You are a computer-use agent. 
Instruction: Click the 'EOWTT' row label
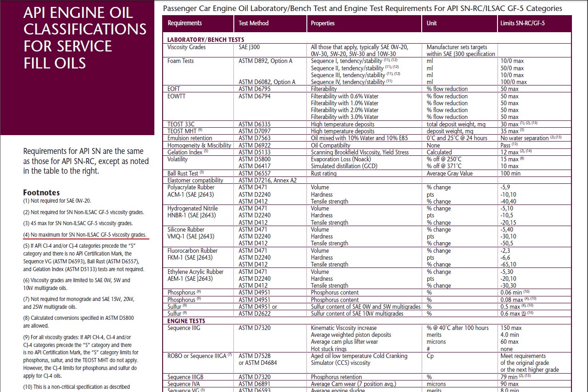(x=176, y=96)
